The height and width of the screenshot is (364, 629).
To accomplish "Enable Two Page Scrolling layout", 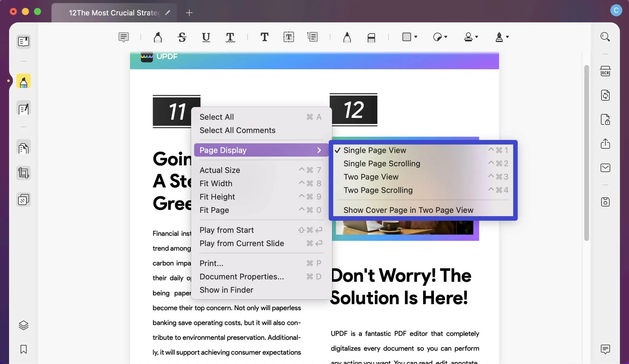I will click(378, 190).
